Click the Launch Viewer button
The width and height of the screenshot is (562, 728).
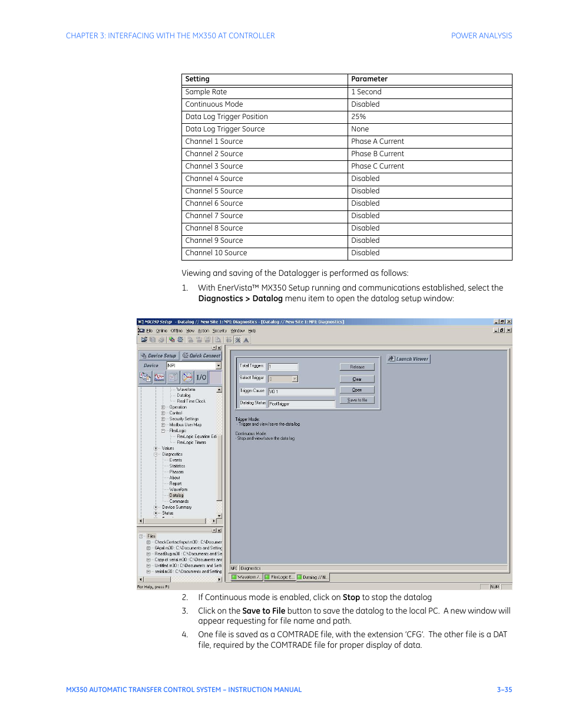(x=408, y=359)
